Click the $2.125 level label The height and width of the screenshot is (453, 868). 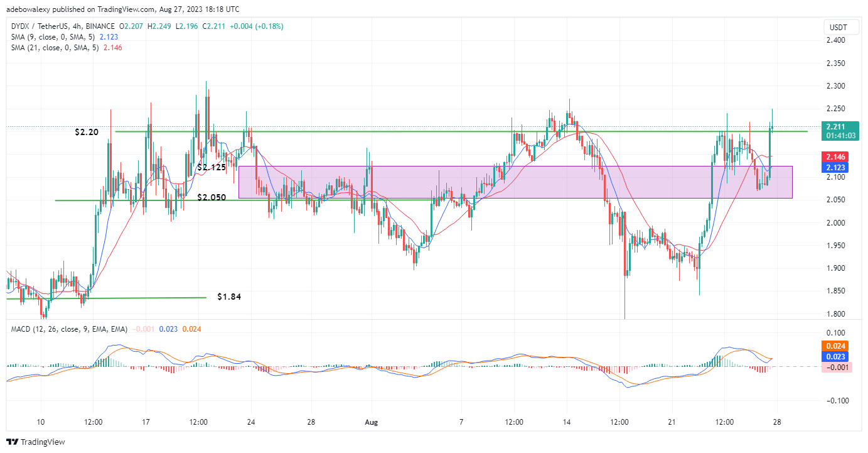click(212, 168)
